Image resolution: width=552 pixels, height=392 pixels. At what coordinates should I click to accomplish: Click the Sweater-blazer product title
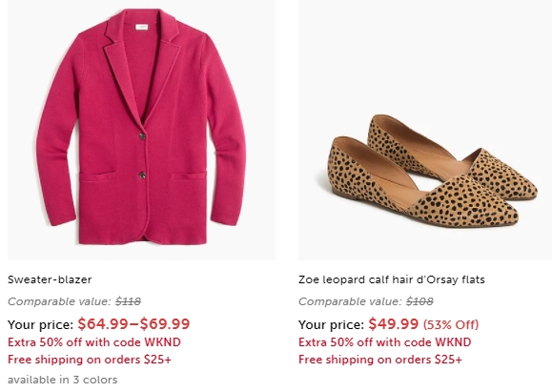[x=50, y=279]
